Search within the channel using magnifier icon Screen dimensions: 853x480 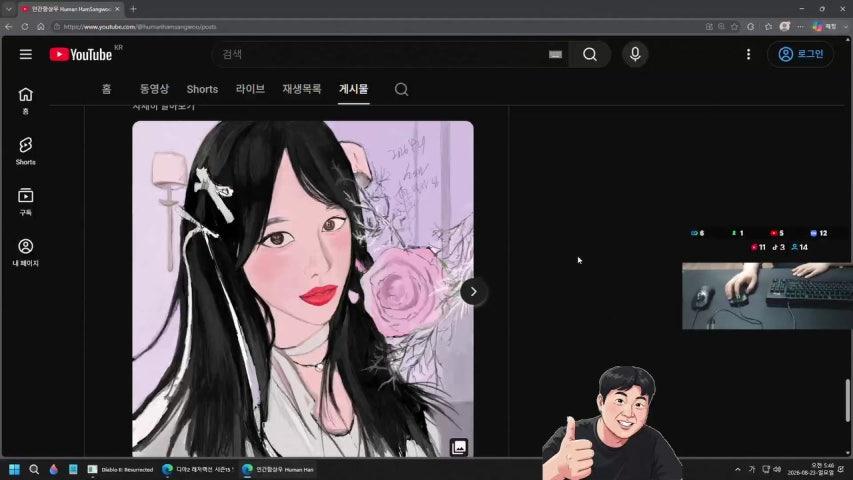click(x=401, y=89)
